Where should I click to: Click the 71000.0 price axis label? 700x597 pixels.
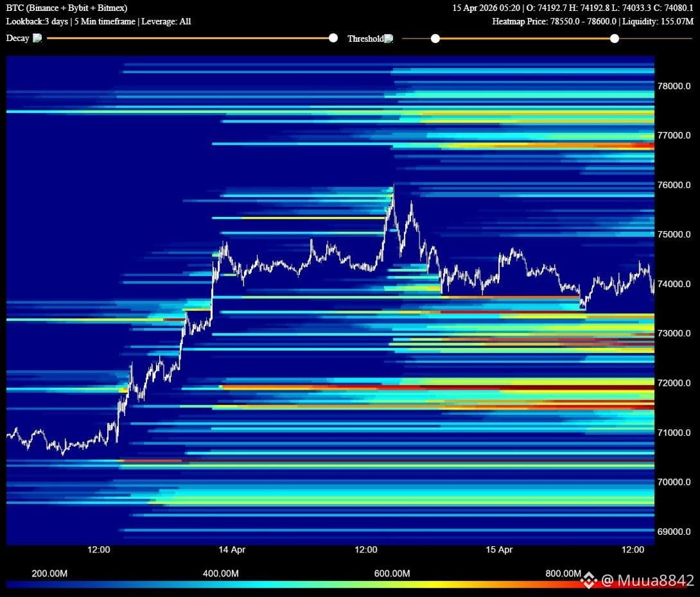674,433
